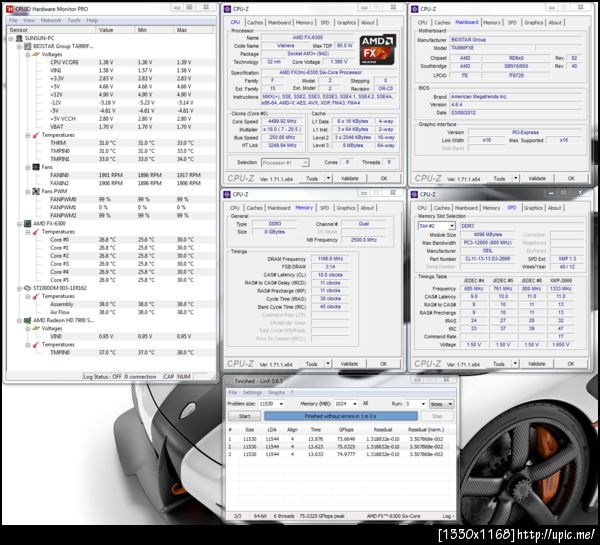
Task: Click the Value column header in HWMonitor
Action: (x=115, y=30)
